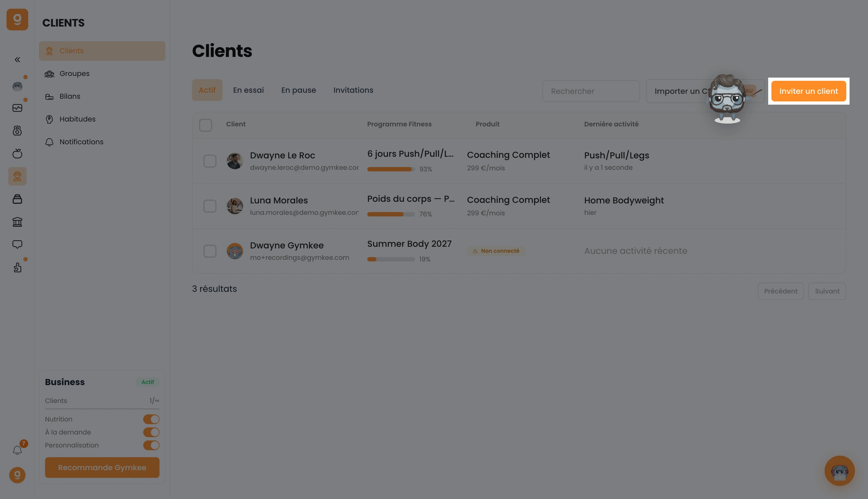Open the mascot help chat bubble
This screenshot has width=868, height=499.
pyautogui.click(x=839, y=470)
